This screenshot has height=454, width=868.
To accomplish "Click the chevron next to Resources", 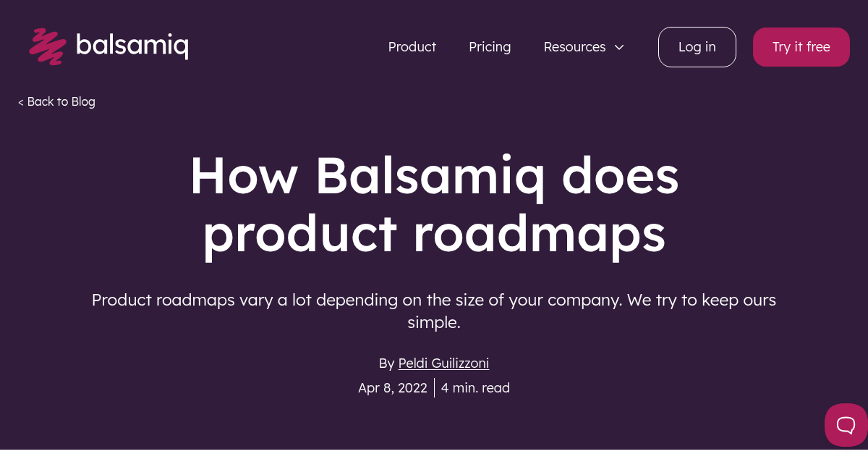I will pyautogui.click(x=619, y=47).
